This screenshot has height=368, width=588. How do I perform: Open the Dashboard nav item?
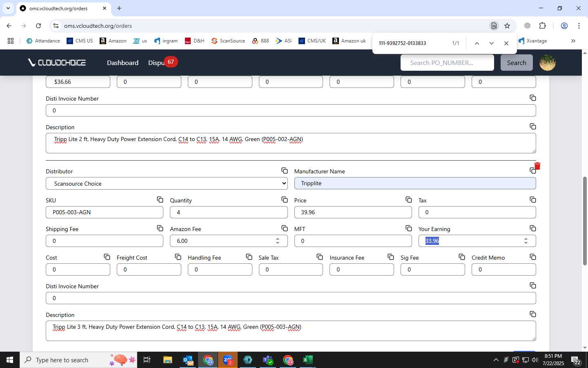(122, 63)
